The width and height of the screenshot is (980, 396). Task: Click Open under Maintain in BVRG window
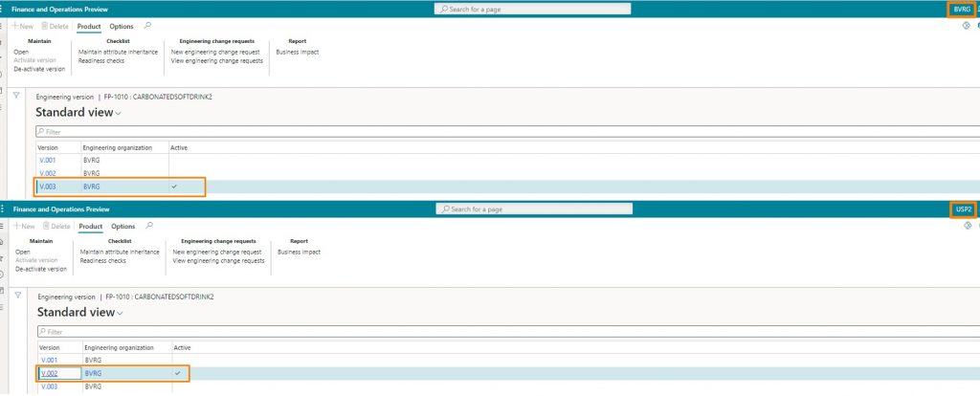pyautogui.click(x=21, y=52)
